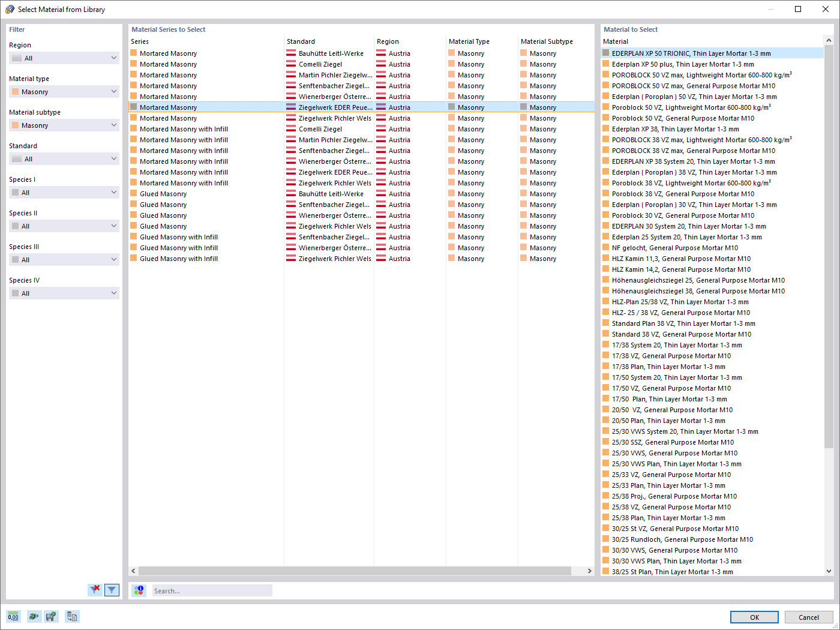Cancel the material selection dialog
This screenshot has width=840, height=630.
tap(809, 617)
